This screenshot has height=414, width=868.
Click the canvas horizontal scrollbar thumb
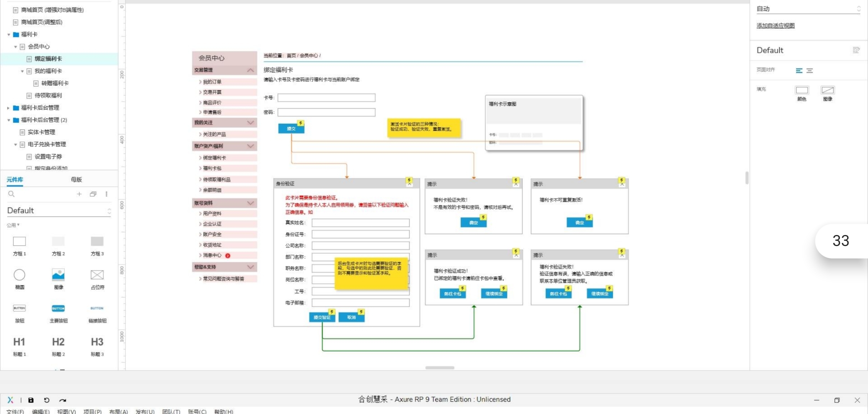coord(440,368)
